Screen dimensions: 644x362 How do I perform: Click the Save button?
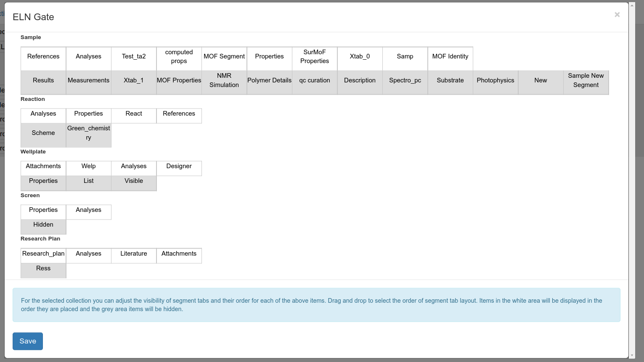click(x=28, y=341)
